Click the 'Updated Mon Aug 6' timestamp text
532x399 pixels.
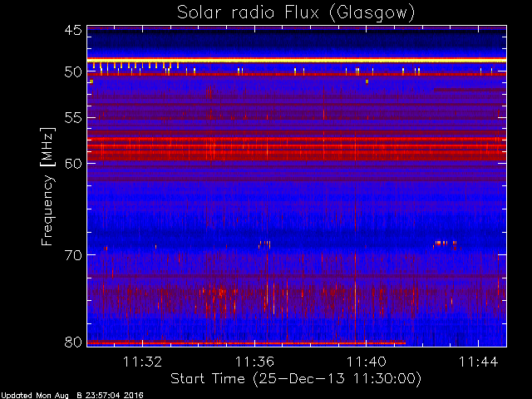[72, 396]
